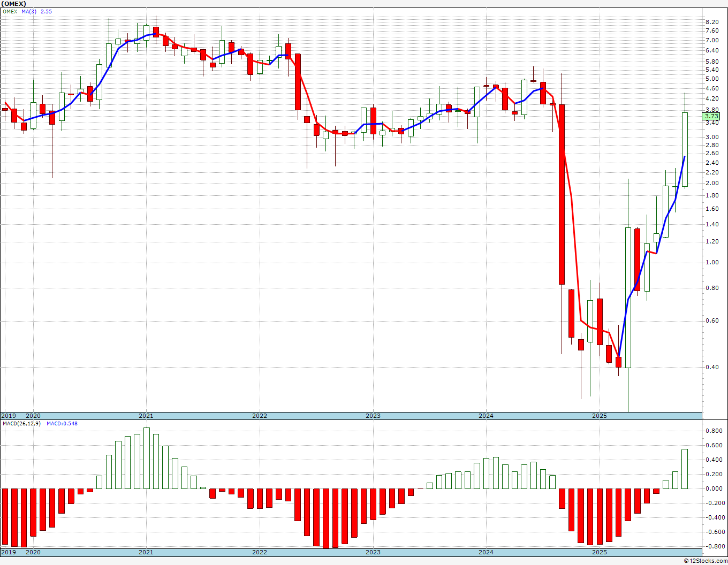This screenshot has width=728, height=565.
Task: Click 2023 on the price chart time axis
Action: (373, 416)
